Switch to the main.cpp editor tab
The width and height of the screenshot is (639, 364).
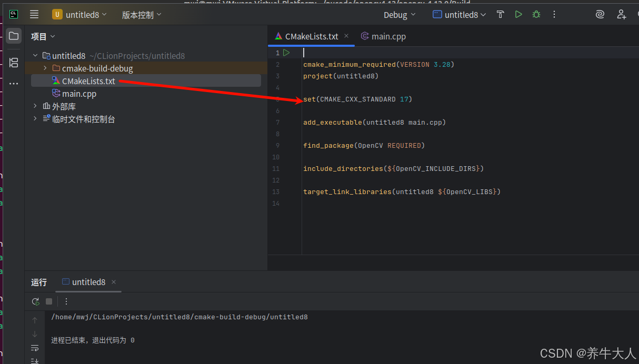383,36
